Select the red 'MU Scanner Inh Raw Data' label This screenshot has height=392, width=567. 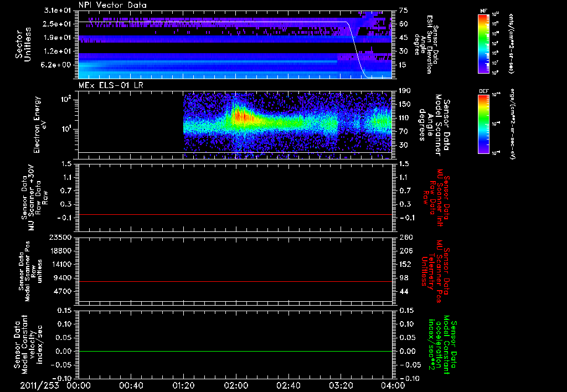click(x=436, y=198)
